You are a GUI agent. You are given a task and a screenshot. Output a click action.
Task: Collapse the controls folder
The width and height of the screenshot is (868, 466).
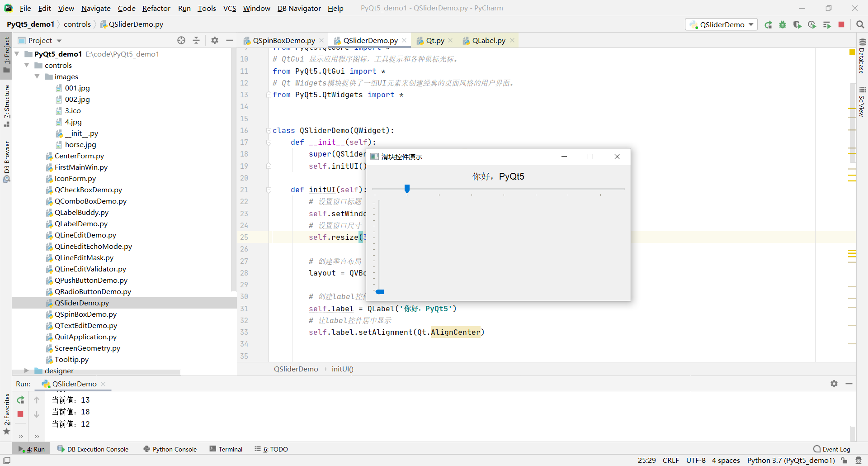click(27, 65)
